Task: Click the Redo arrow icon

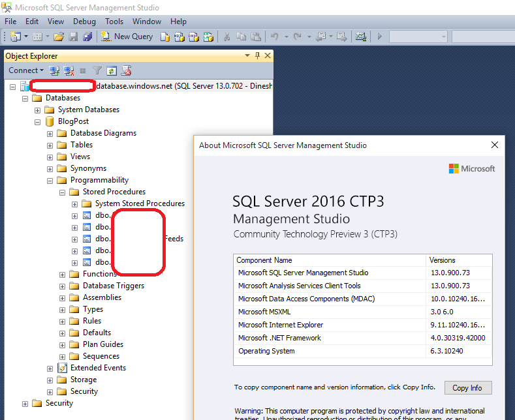Action: (x=297, y=37)
